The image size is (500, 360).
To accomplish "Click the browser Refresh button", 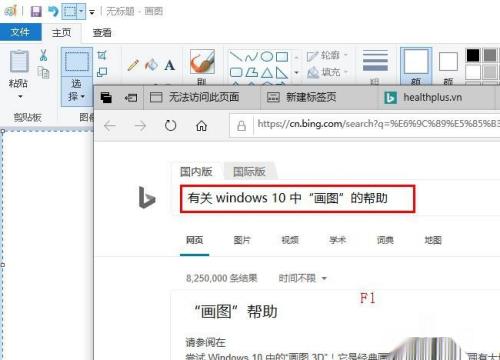I will 170,126.
